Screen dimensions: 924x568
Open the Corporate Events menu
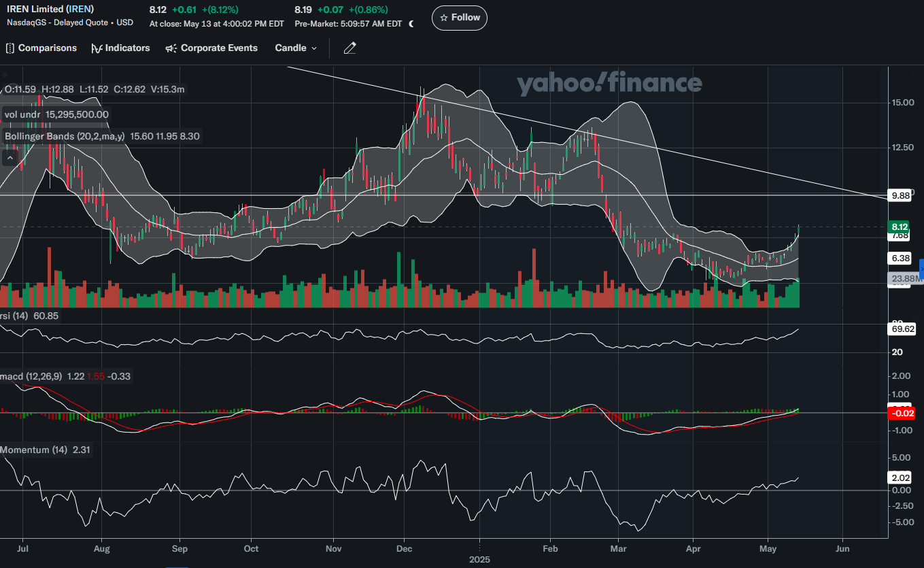click(x=211, y=48)
